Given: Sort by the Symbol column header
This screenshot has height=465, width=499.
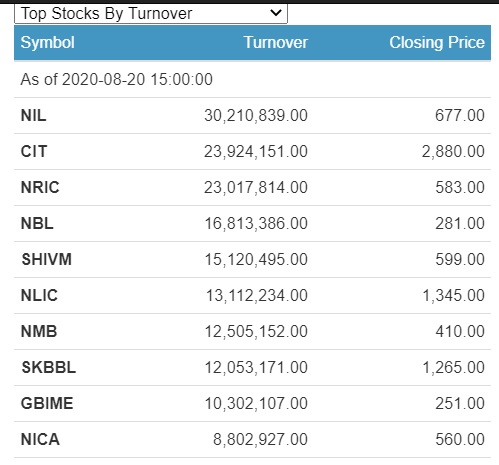Looking at the screenshot, I should point(48,43).
